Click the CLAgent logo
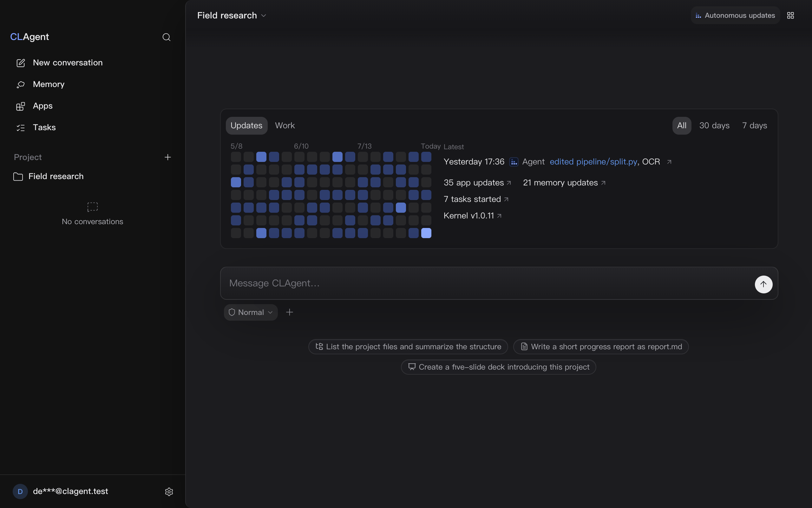This screenshot has height=508, width=812. [x=29, y=37]
